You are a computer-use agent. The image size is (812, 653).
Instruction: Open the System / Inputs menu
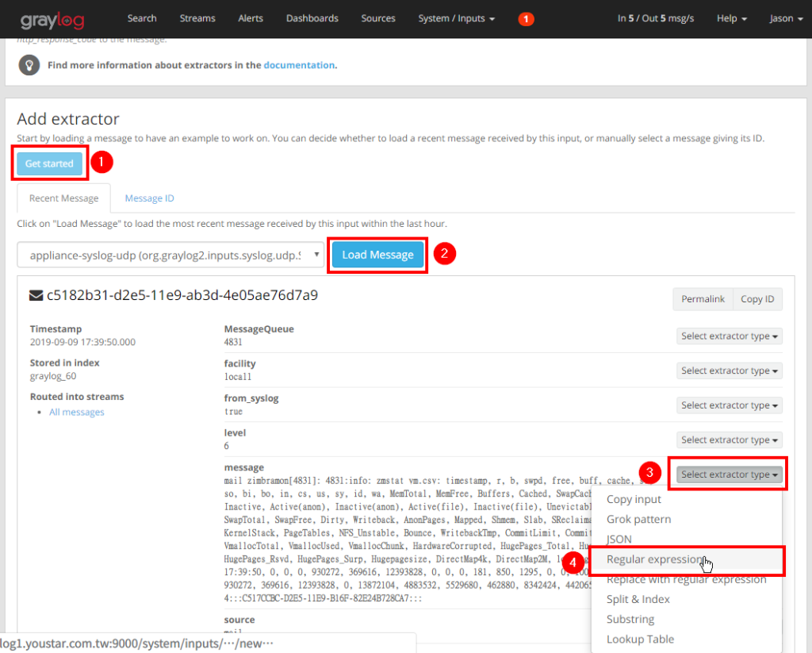point(456,19)
